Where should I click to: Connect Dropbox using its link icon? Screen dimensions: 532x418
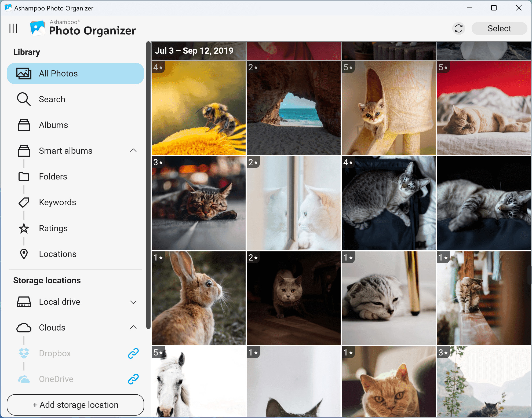(133, 353)
